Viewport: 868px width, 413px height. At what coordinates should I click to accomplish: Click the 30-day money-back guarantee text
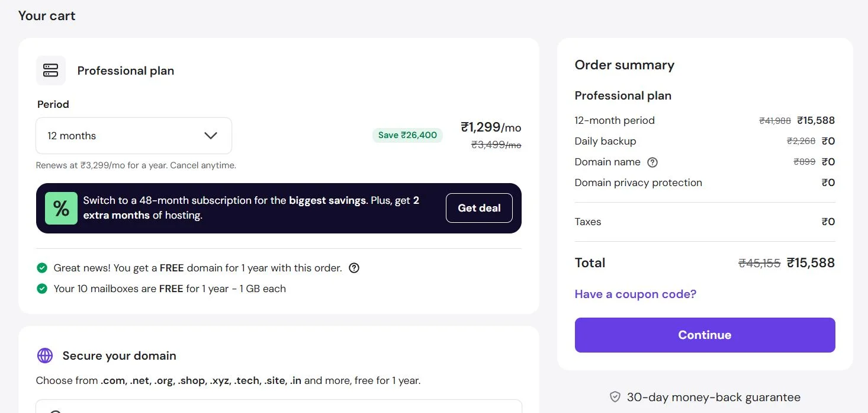click(x=713, y=397)
